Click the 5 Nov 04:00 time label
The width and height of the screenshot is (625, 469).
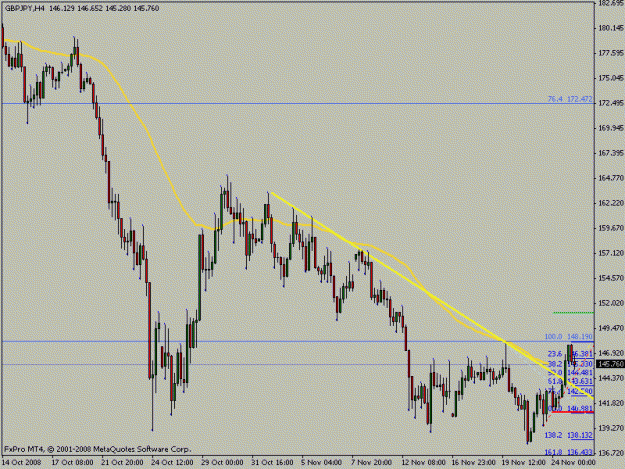click(322, 462)
